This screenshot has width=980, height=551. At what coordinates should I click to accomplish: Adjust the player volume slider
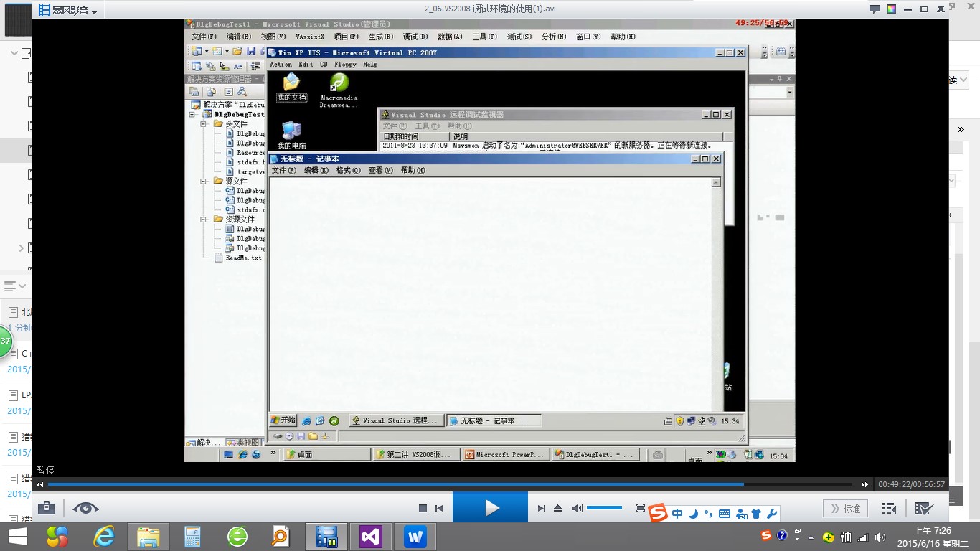pyautogui.click(x=604, y=508)
